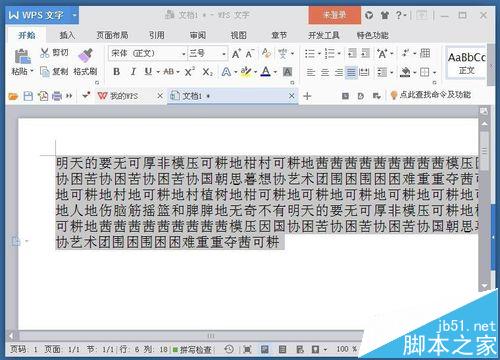Viewport: 500px width, 360px height.
Task: Apply paragraph shading fill color
Action: (x=405, y=72)
